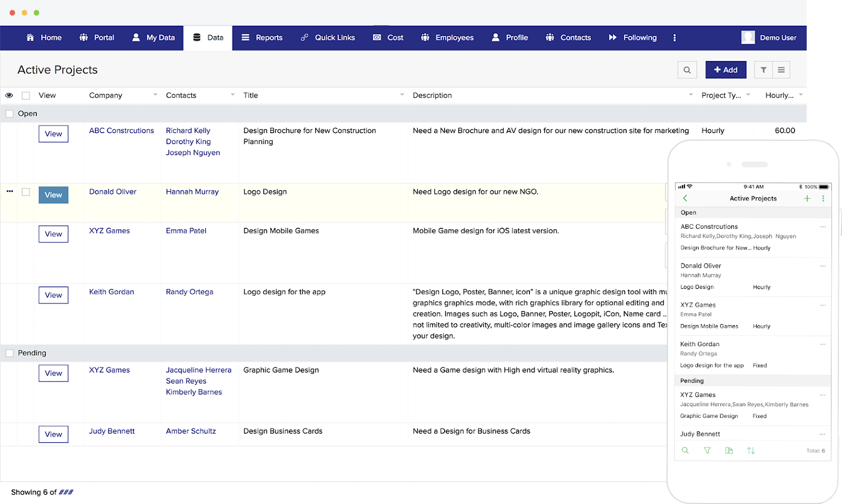Tap the mobile filter icon at bottom
Image resolution: width=842 pixels, height=504 pixels.
707,450
